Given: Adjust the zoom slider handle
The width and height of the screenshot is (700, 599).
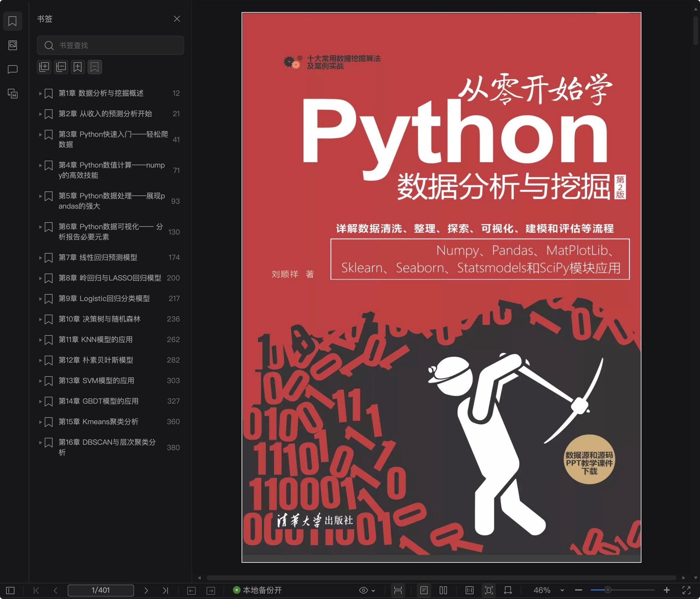Looking at the screenshot, I should (608, 590).
